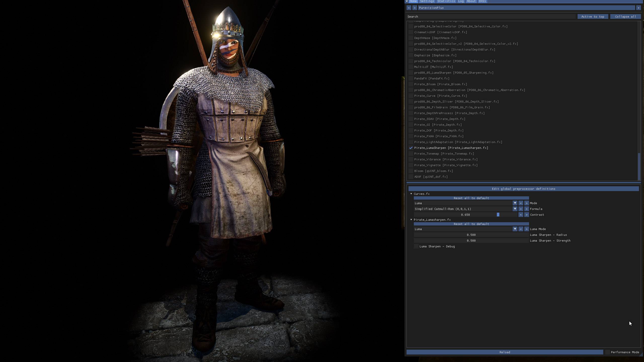Increase Contrast with the right arrow

tap(527, 215)
